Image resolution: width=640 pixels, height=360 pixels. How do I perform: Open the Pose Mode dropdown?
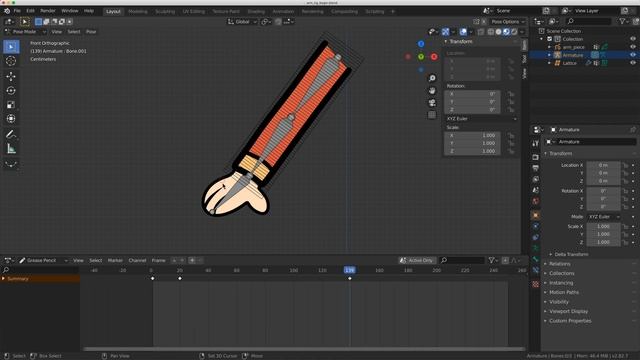click(25, 32)
